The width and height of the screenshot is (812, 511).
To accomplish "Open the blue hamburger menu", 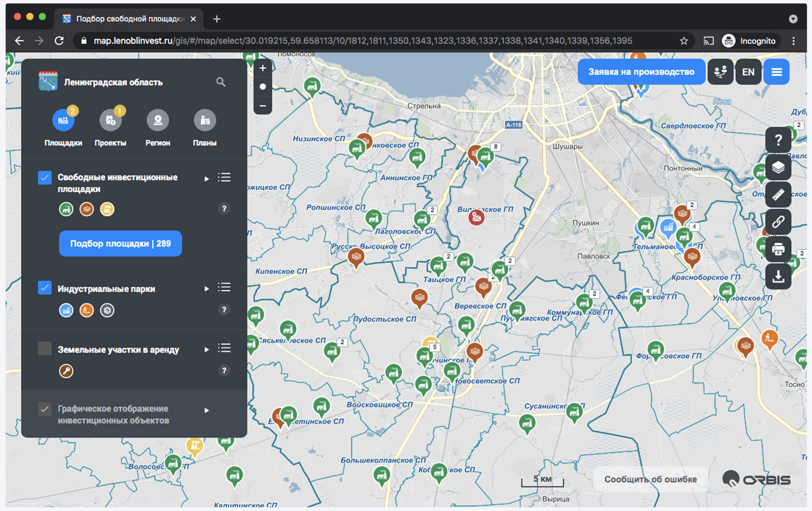I will point(776,72).
